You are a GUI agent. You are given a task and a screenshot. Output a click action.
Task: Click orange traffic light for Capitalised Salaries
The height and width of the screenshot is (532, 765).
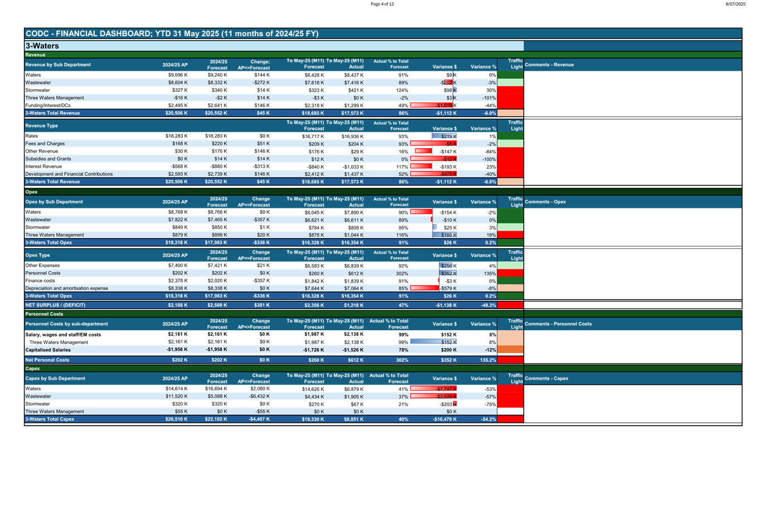coord(510,350)
